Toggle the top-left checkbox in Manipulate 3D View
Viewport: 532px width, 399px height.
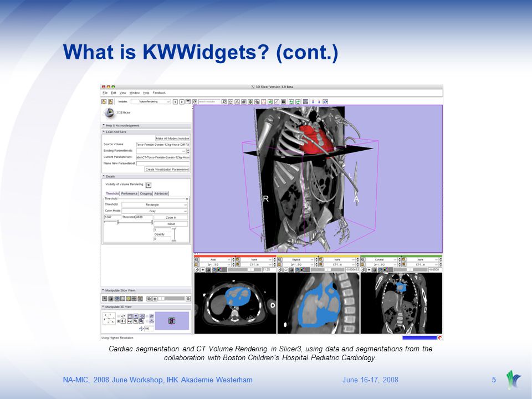tap(119, 316)
